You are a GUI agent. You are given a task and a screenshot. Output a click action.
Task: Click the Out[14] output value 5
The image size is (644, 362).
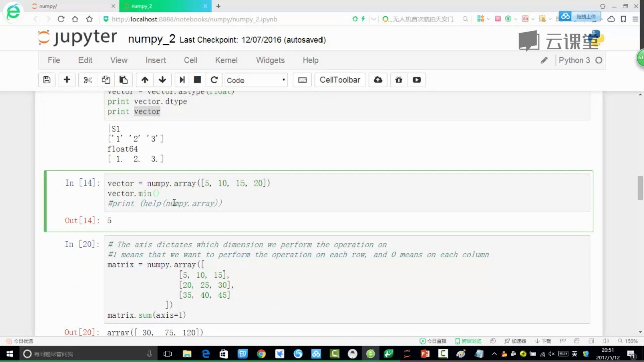pyautogui.click(x=109, y=221)
